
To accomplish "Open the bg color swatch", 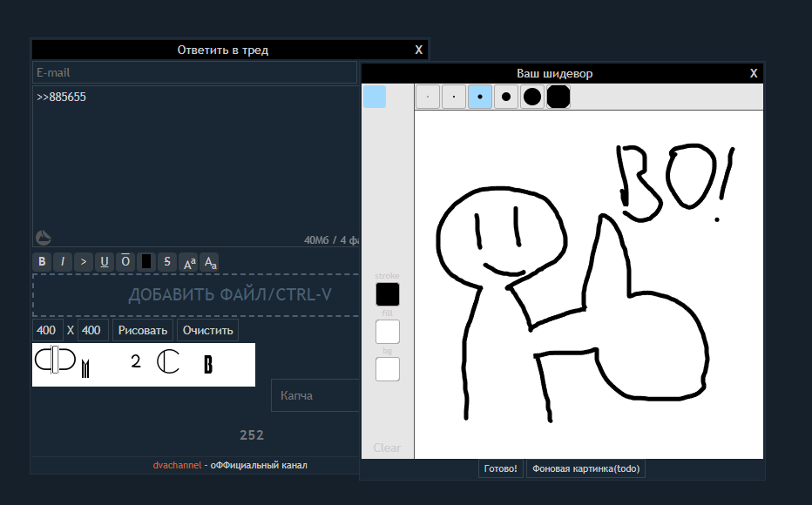I will pyautogui.click(x=388, y=369).
